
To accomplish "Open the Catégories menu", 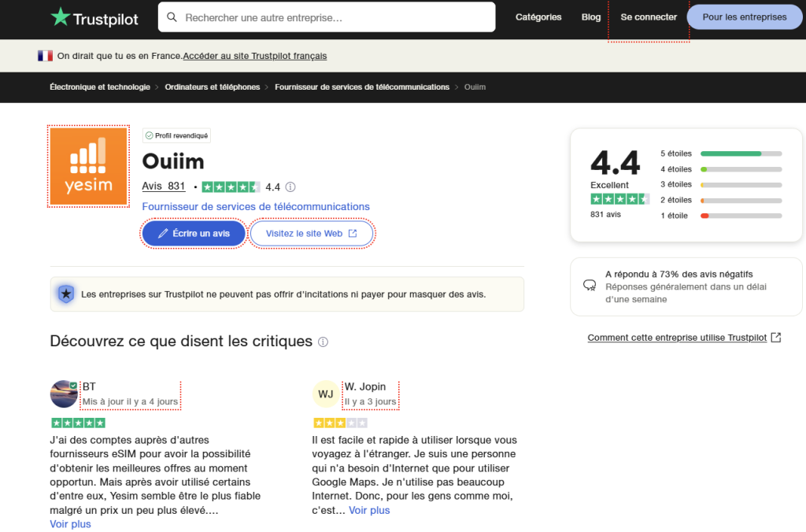I will coord(538,17).
